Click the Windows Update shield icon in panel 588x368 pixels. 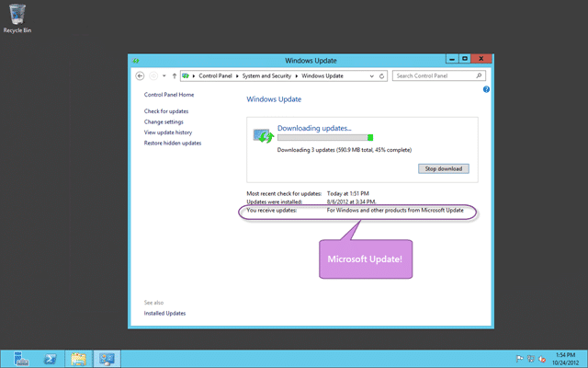(x=264, y=136)
